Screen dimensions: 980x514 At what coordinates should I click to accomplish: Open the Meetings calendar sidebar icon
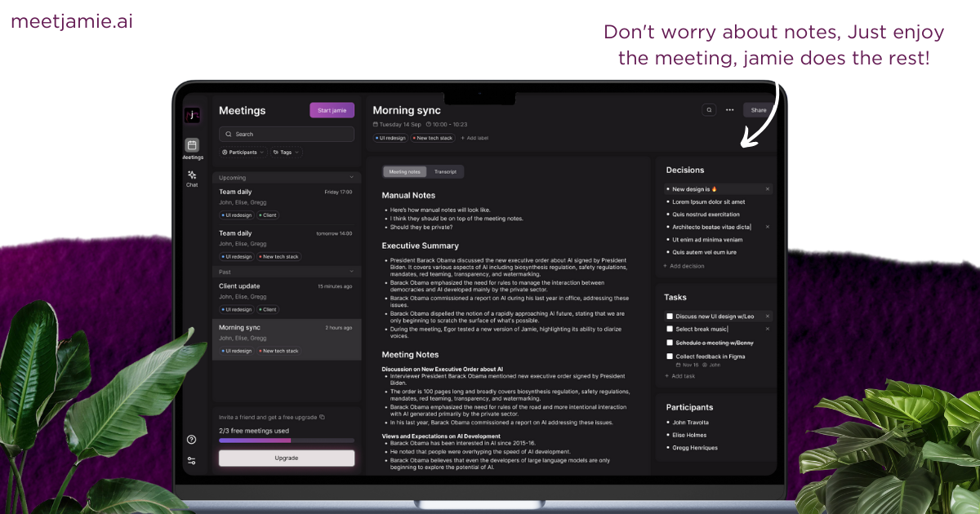coord(192,145)
